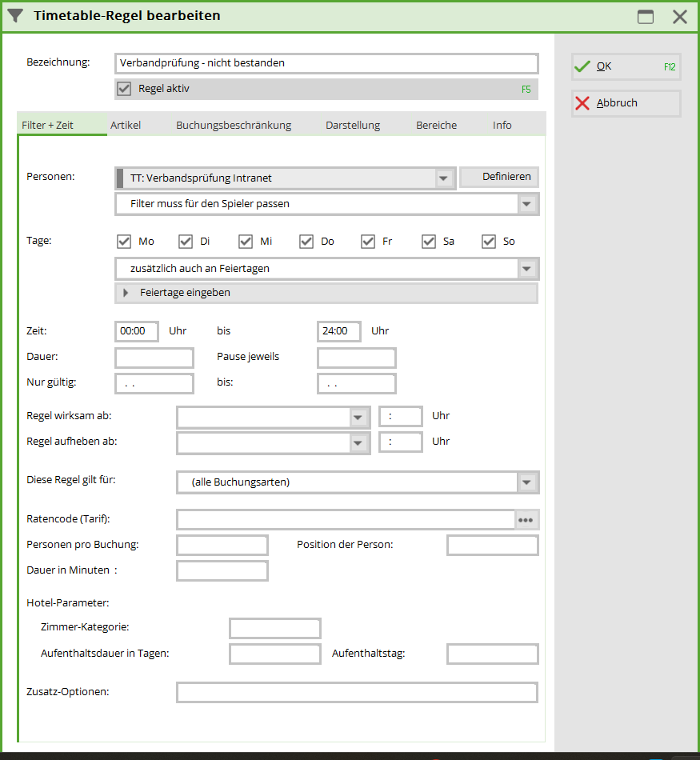
Task: Maximize the Timetable-Regel window
Action: pyautogui.click(x=645, y=17)
